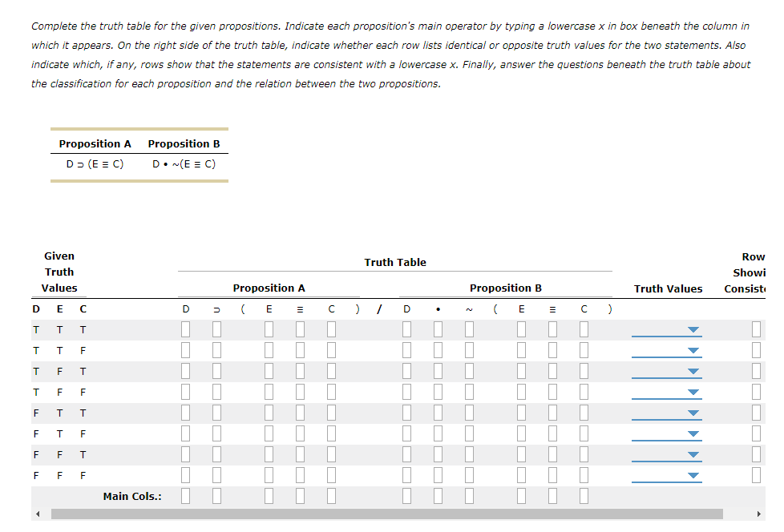Click the box under C in Proposition B first row

(x=583, y=329)
